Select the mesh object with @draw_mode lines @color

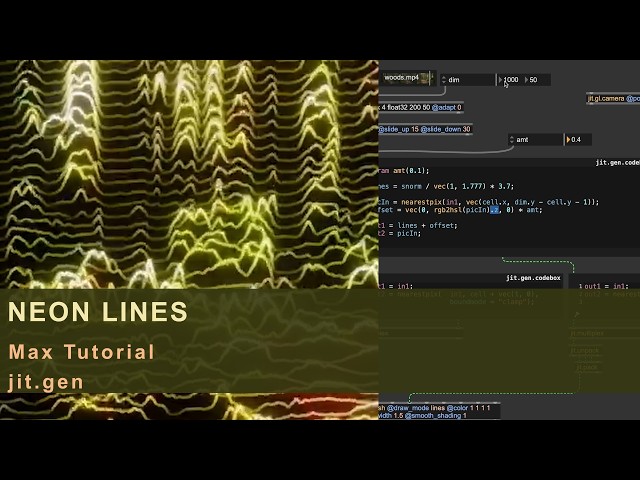coord(440,411)
